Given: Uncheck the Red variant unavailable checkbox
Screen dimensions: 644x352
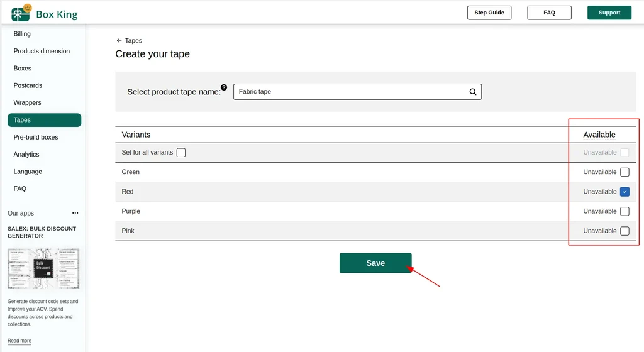Looking at the screenshot, I should click(x=625, y=192).
